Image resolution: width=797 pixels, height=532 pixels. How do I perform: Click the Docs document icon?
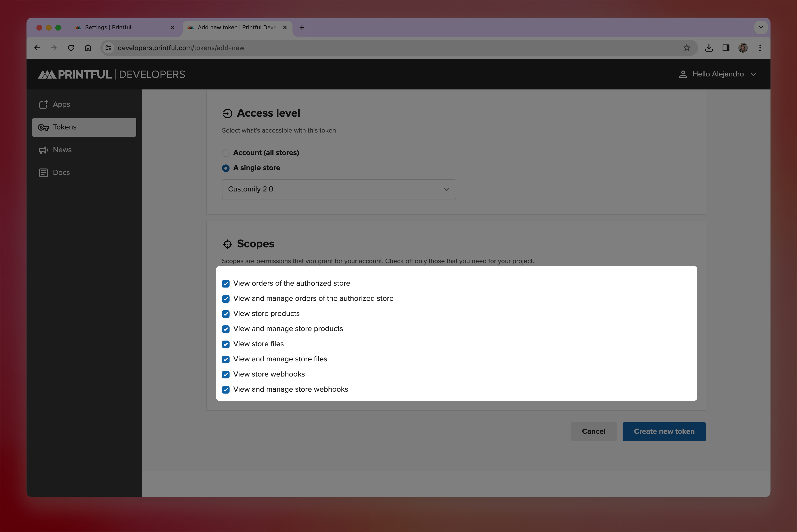coord(44,173)
